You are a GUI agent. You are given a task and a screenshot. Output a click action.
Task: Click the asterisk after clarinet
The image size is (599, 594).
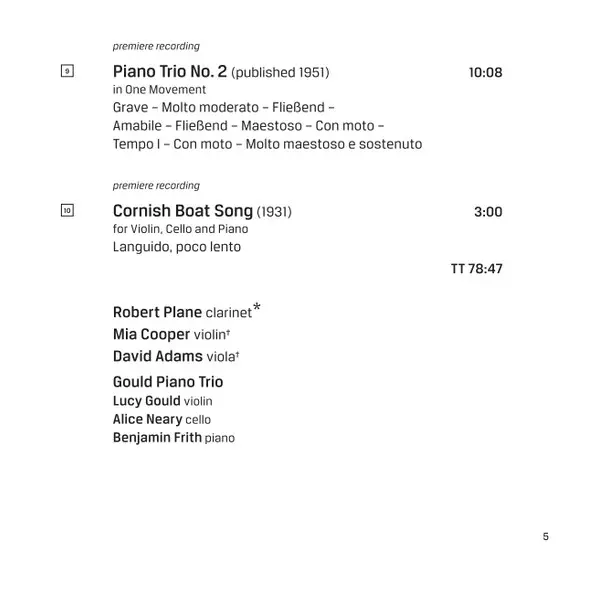pyautogui.click(x=257, y=307)
